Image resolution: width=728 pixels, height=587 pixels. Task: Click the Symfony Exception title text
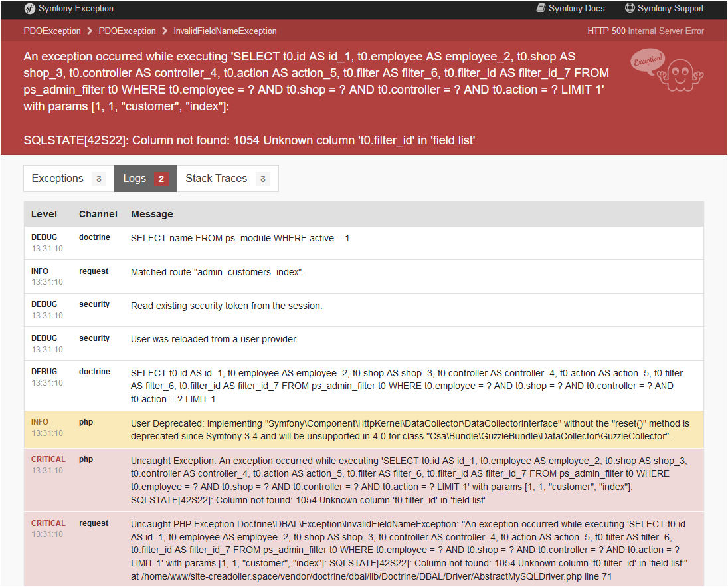[x=76, y=9]
